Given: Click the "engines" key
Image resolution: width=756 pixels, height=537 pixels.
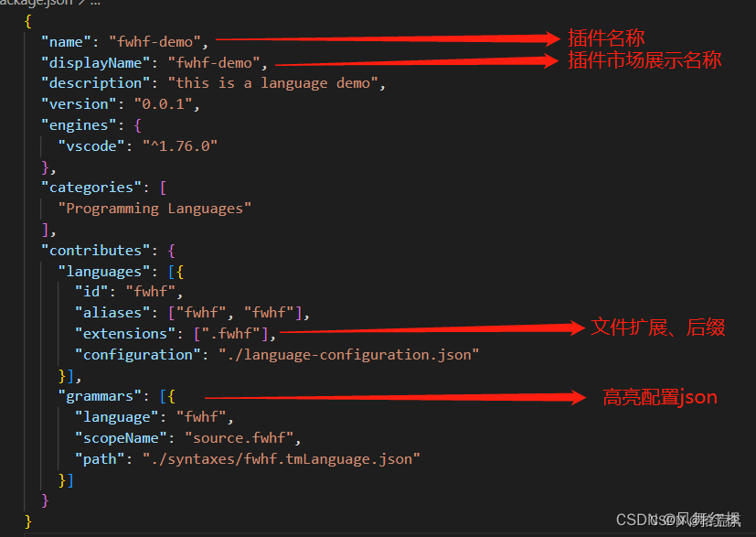Looking at the screenshot, I should (79, 125).
